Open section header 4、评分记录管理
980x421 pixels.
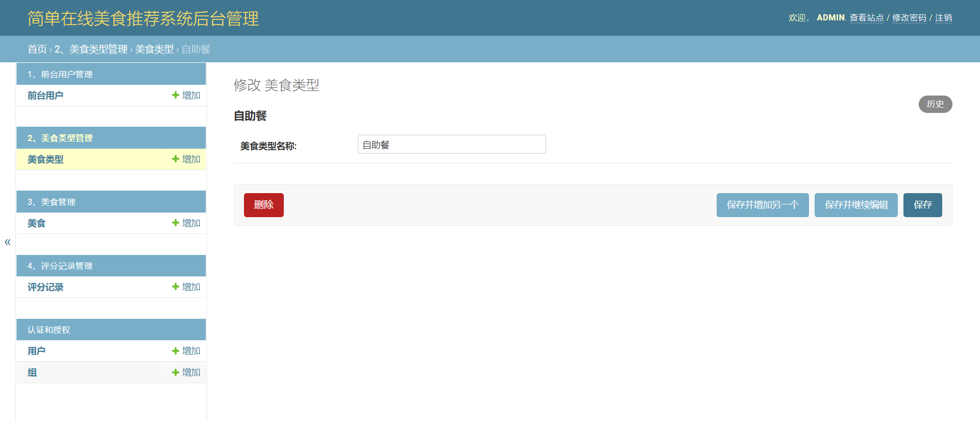coord(60,266)
